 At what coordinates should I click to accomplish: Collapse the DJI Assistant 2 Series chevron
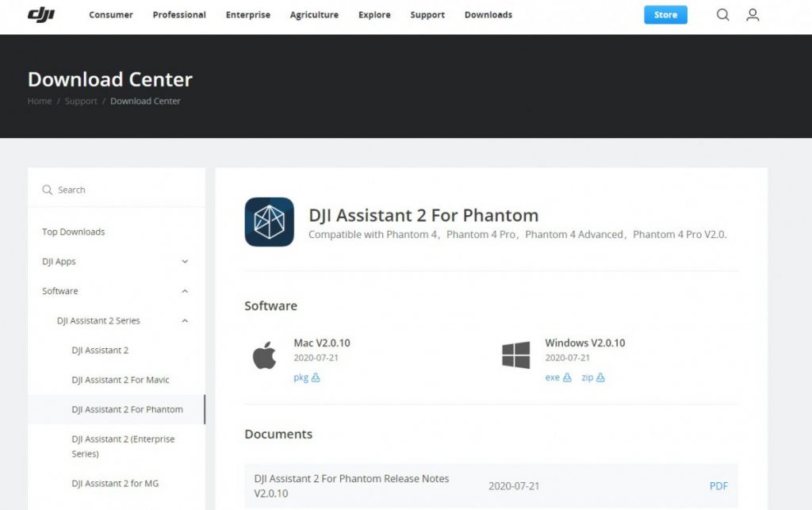pos(185,320)
